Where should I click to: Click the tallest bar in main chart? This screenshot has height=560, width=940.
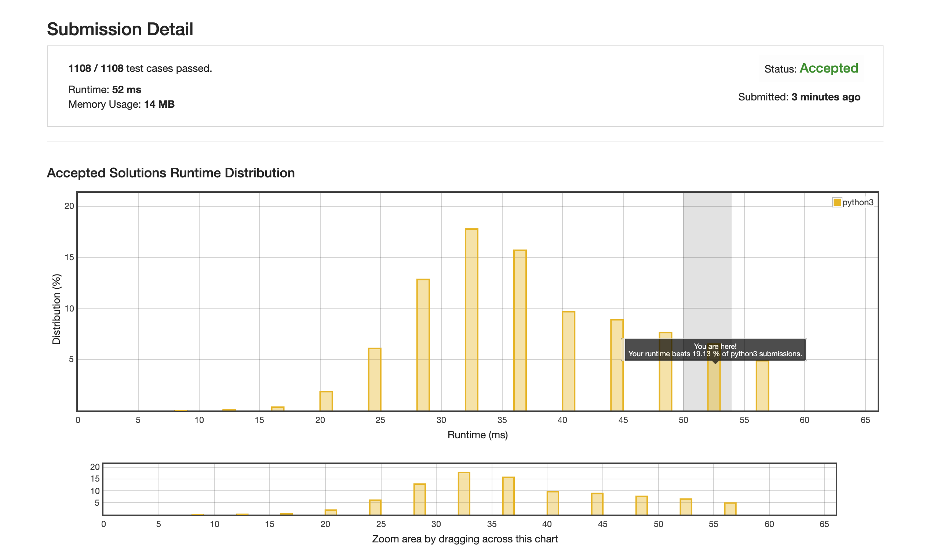tap(471, 320)
